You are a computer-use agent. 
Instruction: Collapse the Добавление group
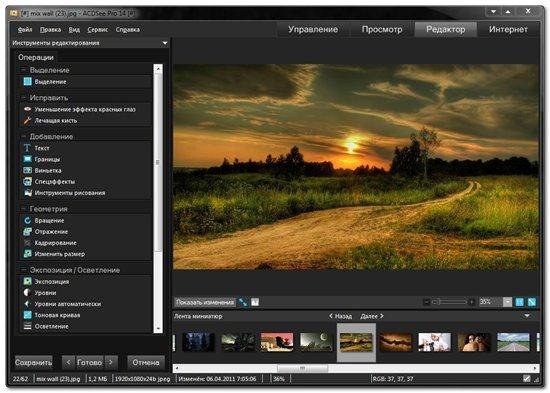[x=24, y=136]
